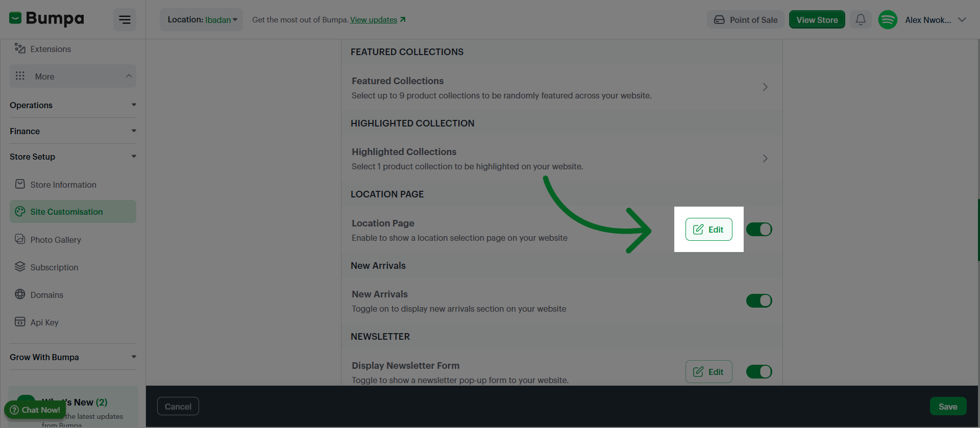The width and height of the screenshot is (980, 428).
Task: Click the View updates arrow icon
Action: (403, 19)
